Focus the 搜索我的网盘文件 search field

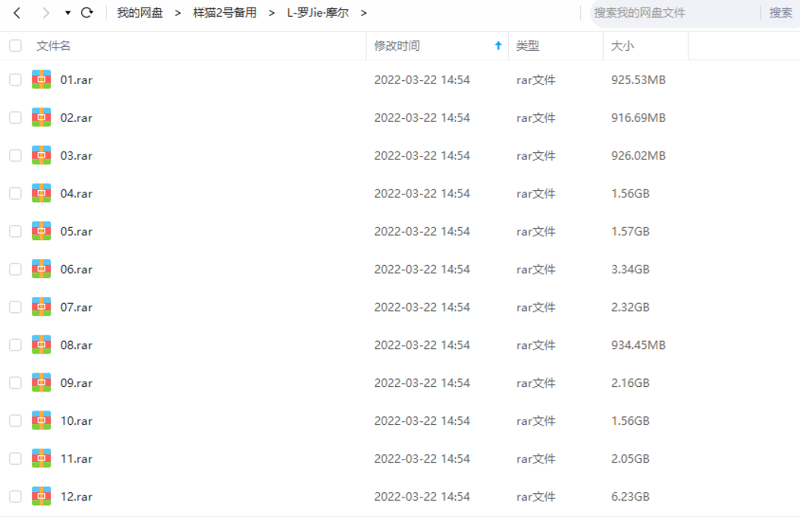tap(670, 13)
